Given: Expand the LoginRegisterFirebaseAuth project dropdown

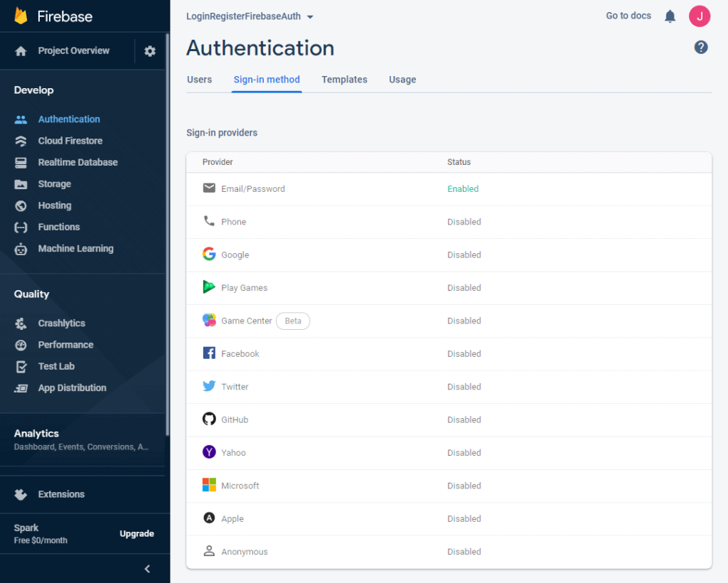Looking at the screenshot, I should (250, 16).
